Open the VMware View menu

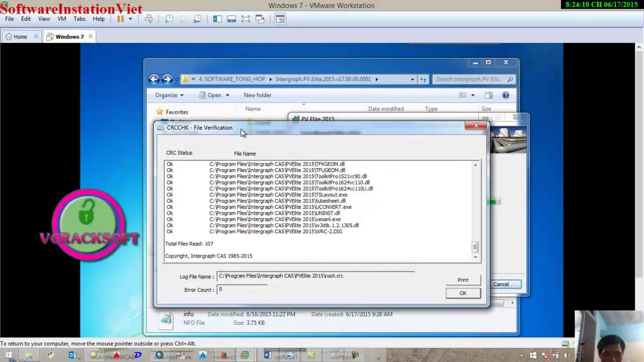click(x=44, y=19)
